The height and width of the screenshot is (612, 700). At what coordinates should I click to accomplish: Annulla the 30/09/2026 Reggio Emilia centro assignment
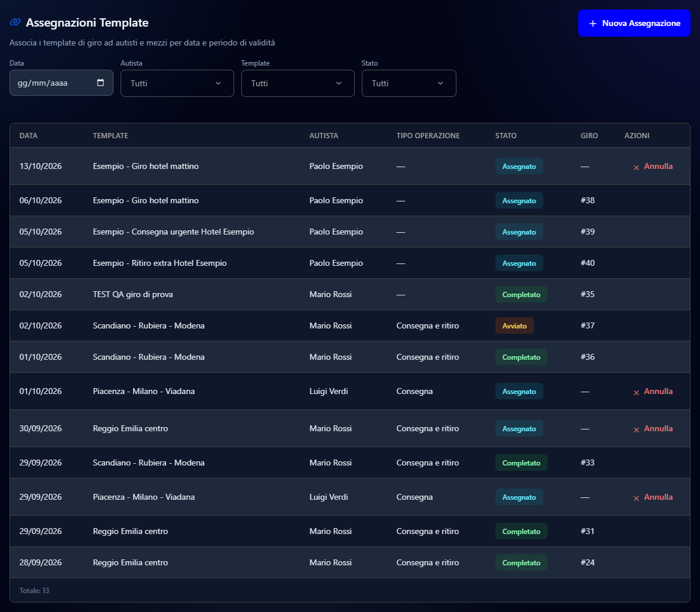click(653, 429)
